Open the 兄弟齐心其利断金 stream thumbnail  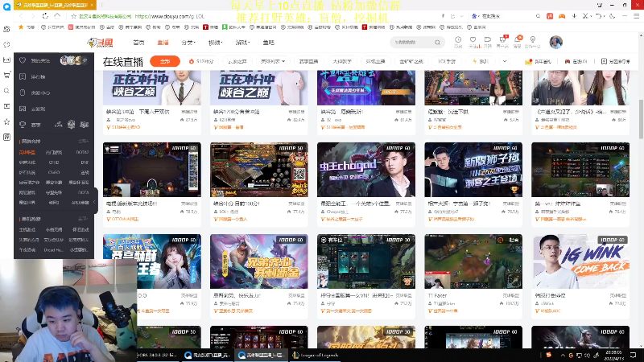(258, 262)
